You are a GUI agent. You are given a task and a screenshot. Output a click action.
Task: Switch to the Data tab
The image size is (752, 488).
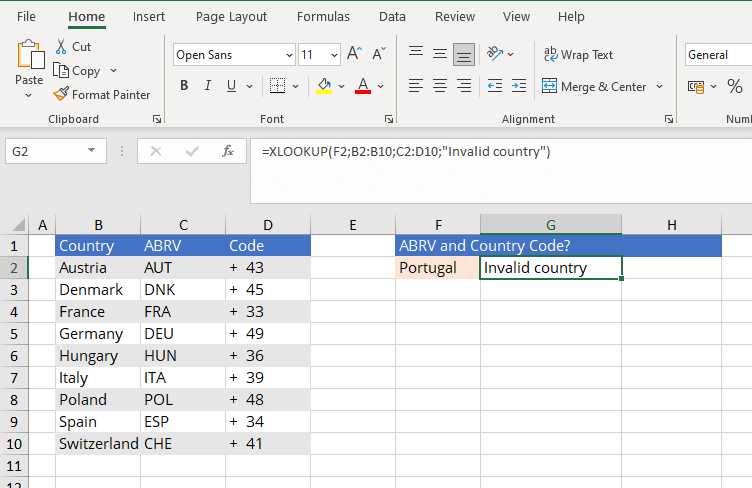click(x=392, y=17)
